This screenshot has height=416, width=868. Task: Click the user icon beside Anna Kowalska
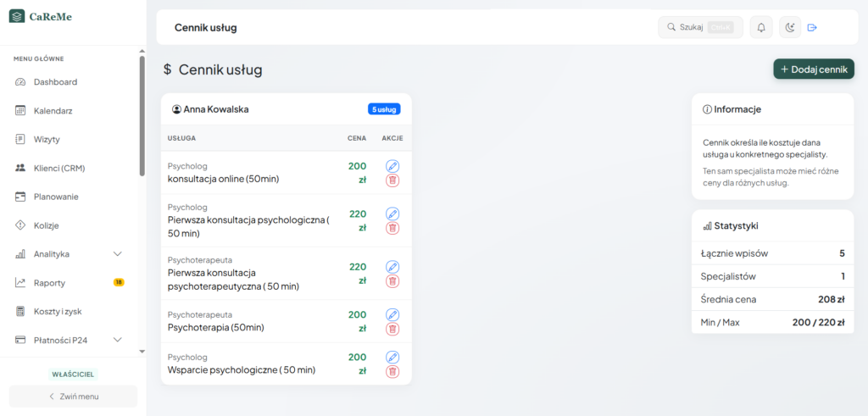(176, 109)
